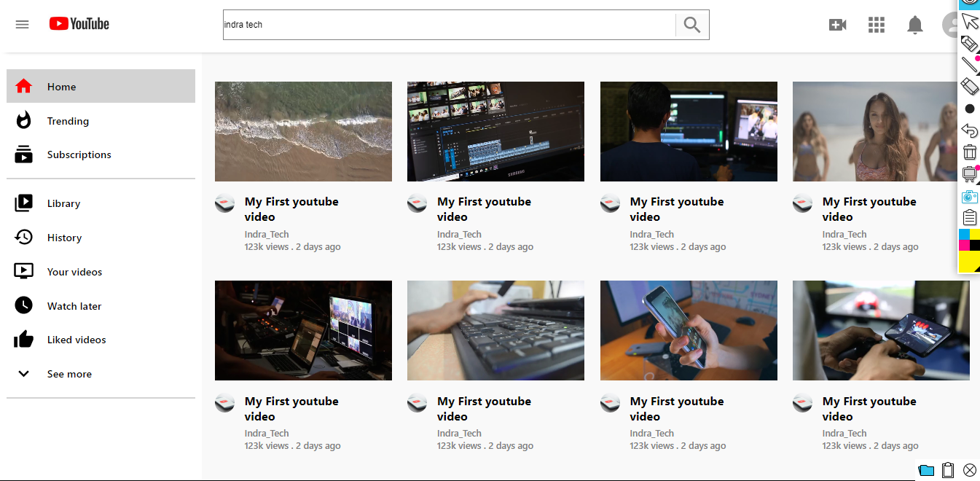The image size is (980, 481).
Task: Choose the black dot brush size
Action: pyautogui.click(x=970, y=109)
